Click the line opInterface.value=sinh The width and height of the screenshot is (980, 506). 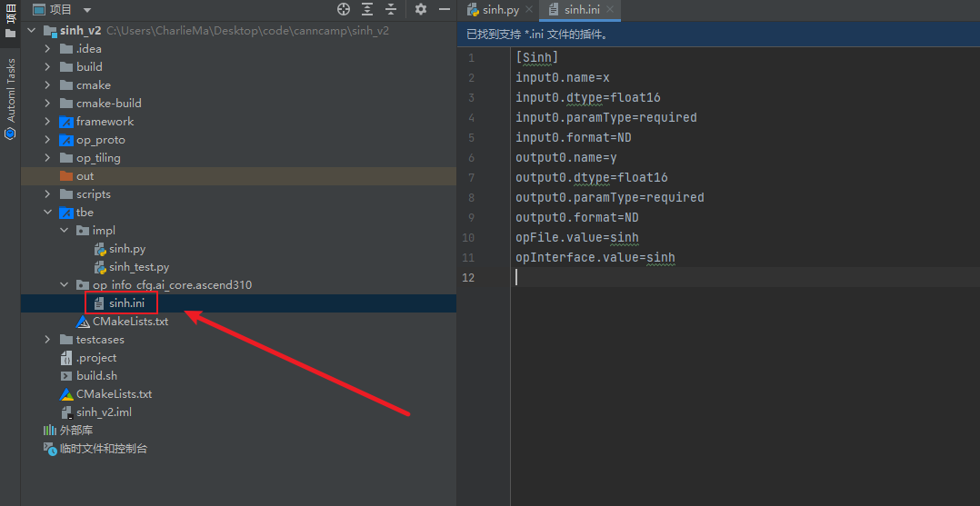click(x=595, y=258)
